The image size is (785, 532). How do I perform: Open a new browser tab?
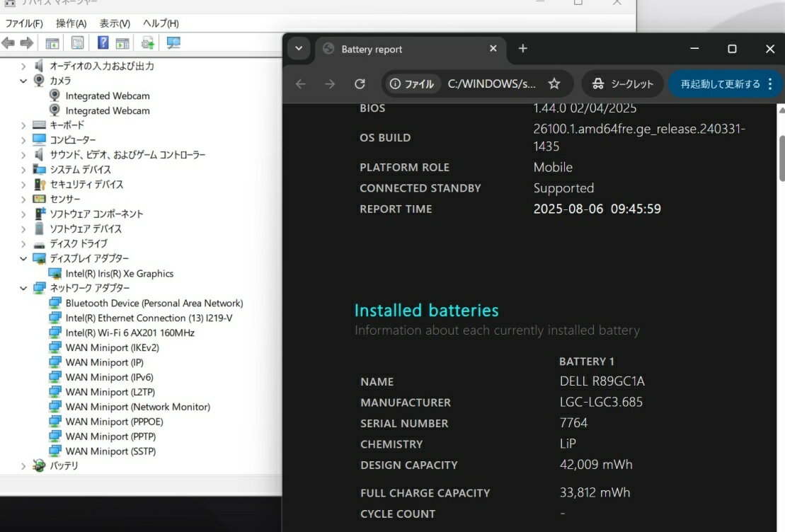522,49
